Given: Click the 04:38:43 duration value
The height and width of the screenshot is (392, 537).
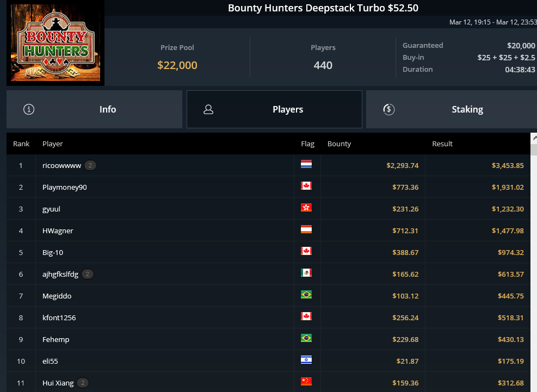Looking at the screenshot, I should pyautogui.click(x=520, y=70).
